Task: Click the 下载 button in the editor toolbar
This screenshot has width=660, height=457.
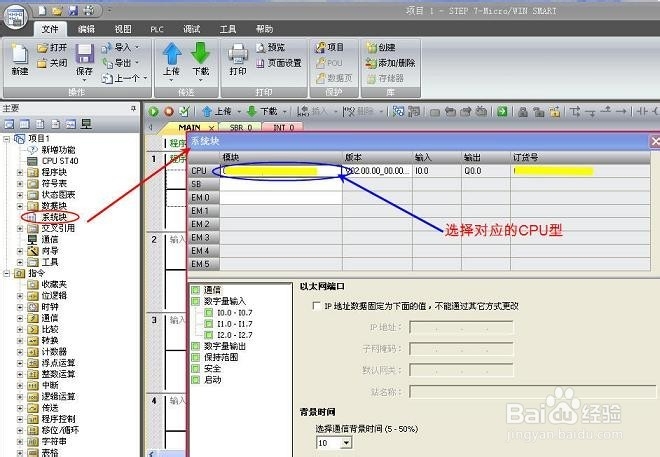Action: [x=262, y=112]
